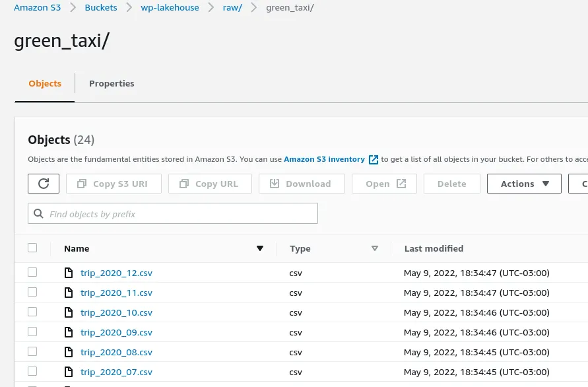The image size is (588, 387).
Task: Check the box for trip_2020_07.csv
Action: 32,371
